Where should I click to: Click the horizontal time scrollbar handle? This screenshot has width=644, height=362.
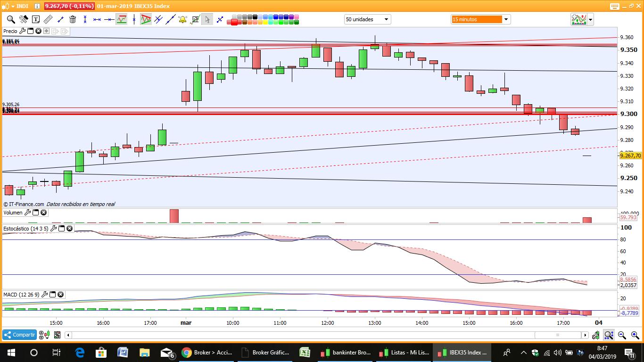click(558, 335)
